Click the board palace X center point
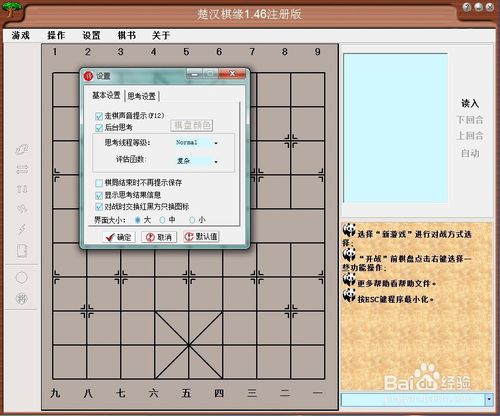Viewport: 500px width, 416px height. pyautogui.click(x=189, y=345)
